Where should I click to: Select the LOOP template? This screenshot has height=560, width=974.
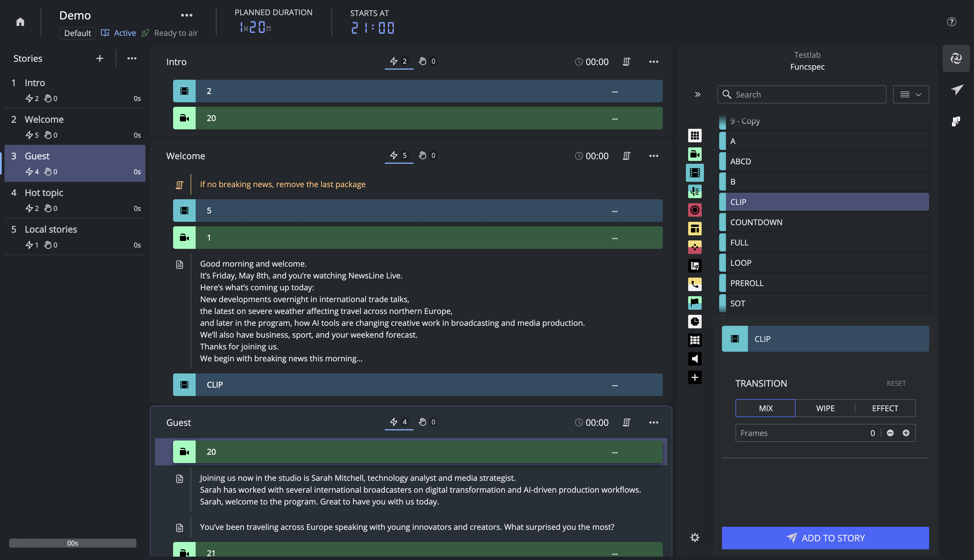pyautogui.click(x=824, y=263)
